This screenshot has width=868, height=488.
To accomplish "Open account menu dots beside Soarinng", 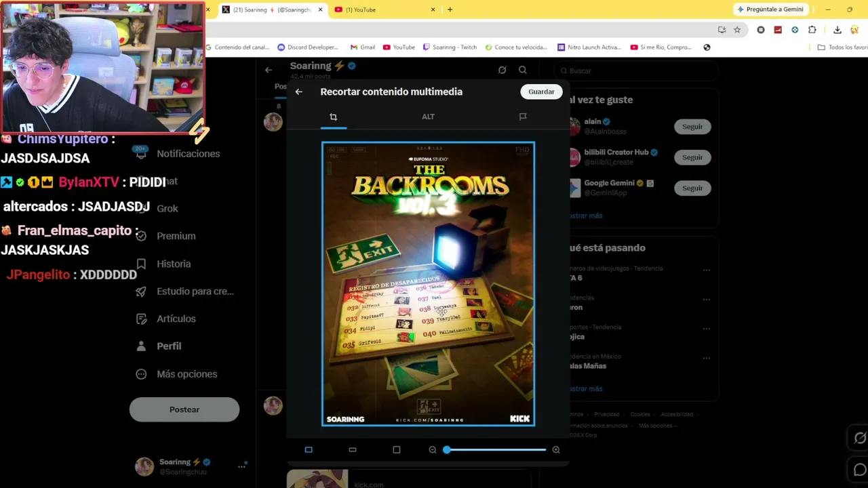I will click(241, 466).
